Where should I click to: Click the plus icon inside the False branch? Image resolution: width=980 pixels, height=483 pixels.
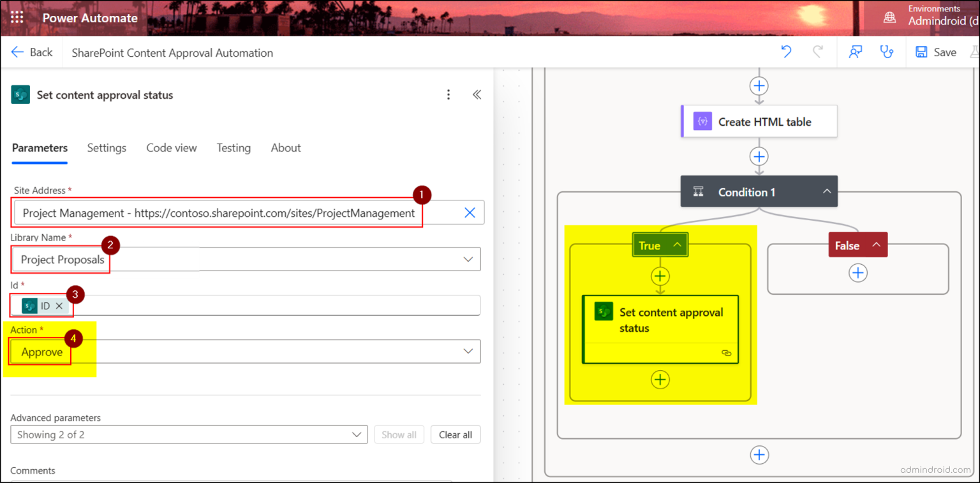click(858, 272)
